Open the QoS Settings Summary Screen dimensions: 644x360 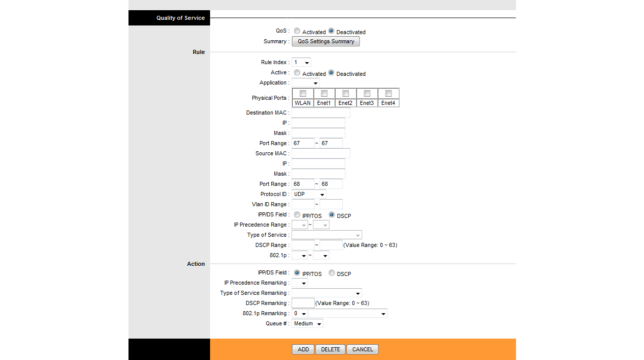click(326, 41)
